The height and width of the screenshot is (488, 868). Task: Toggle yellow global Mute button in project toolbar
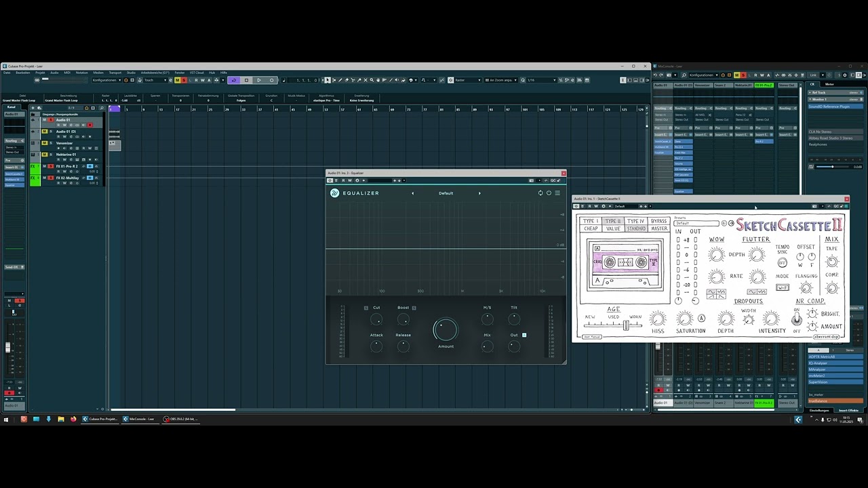pyautogui.click(x=178, y=80)
